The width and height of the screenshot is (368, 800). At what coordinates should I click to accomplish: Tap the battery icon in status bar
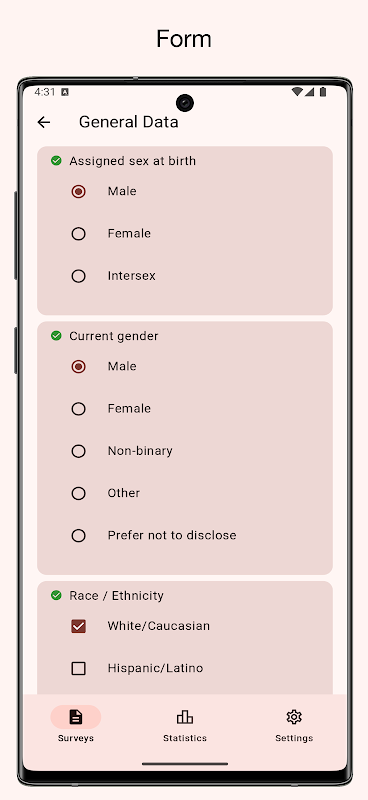pyautogui.click(x=323, y=92)
